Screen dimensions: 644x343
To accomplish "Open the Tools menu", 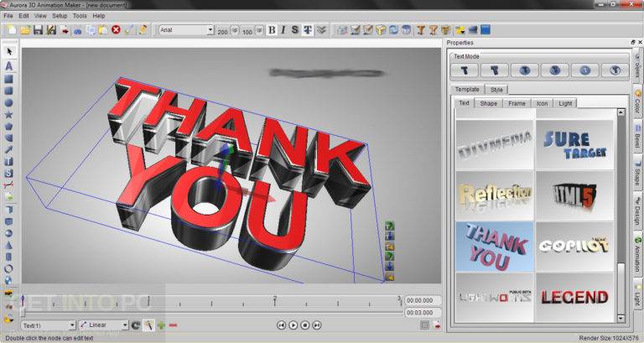I will 80,16.
